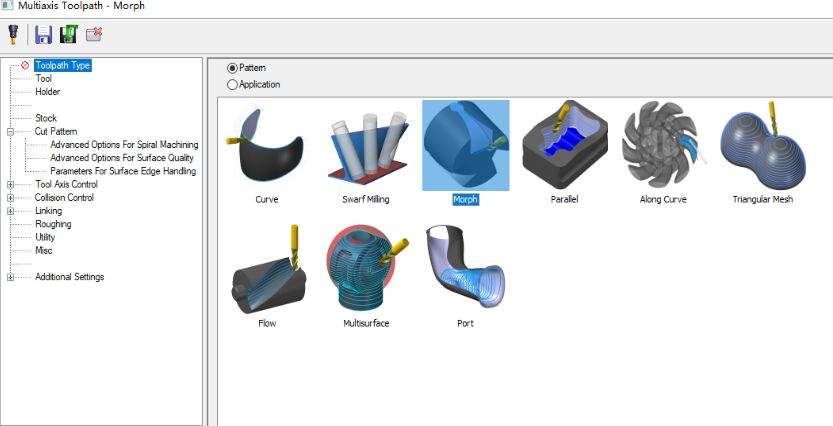
Task: Expand the Collision Control node
Action: coord(10,198)
